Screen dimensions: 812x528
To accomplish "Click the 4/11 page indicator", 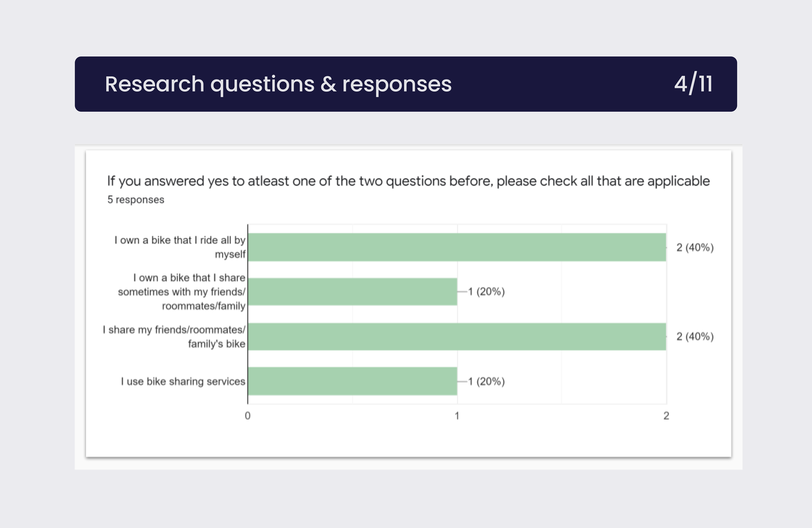I will click(x=693, y=84).
